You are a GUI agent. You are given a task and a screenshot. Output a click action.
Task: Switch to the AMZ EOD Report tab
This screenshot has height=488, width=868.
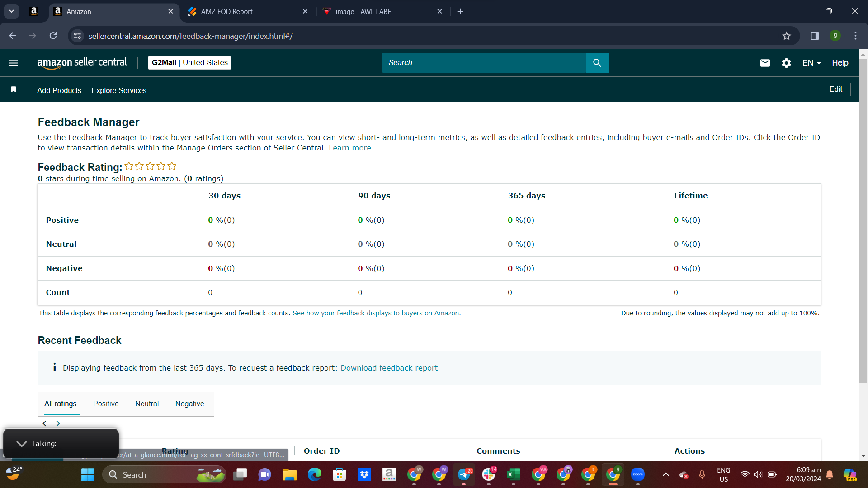pyautogui.click(x=247, y=12)
